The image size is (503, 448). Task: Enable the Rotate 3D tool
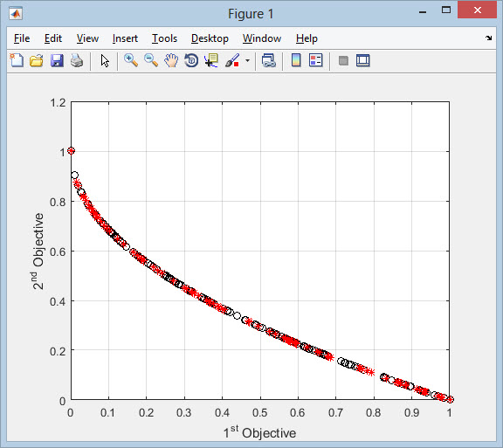click(x=191, y=60)
